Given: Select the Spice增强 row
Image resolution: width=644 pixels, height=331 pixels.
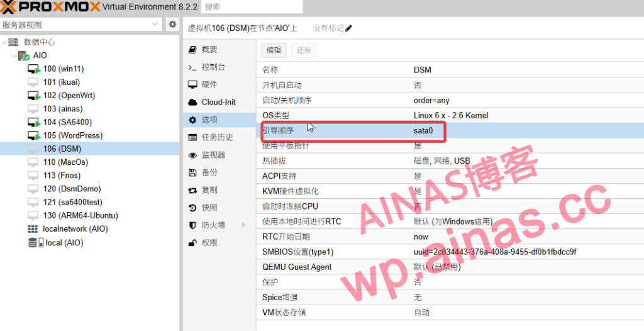Looking at the screenshot, I should 450,297.
